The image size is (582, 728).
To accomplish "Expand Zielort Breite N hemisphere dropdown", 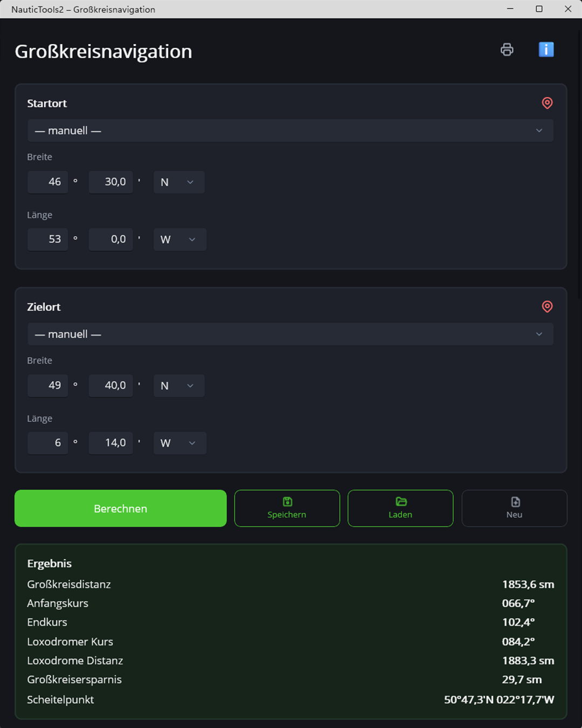I will pos(179,386).
